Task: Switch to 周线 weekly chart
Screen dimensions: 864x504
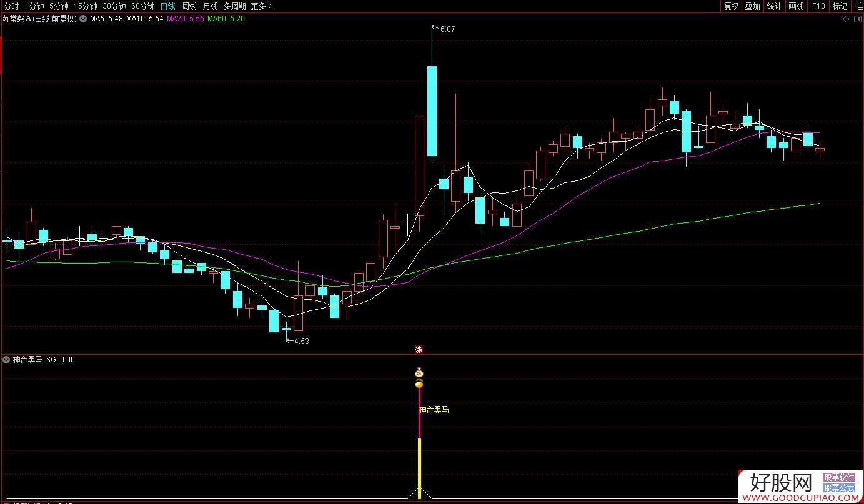Action: (189, 6)
